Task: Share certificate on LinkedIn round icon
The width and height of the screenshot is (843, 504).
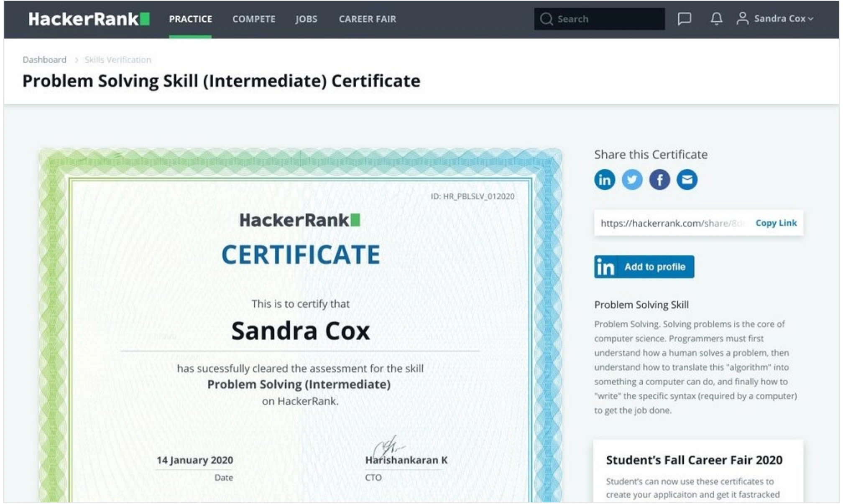Action: (605, 180)
